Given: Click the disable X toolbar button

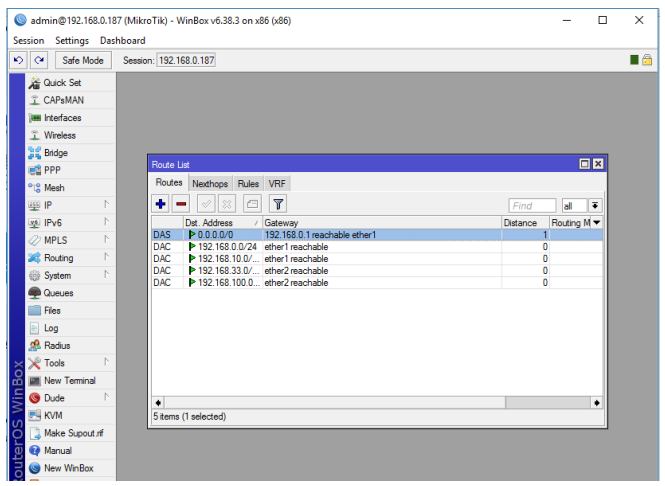Looking at the screenshot, I should [x=227, y=204].
